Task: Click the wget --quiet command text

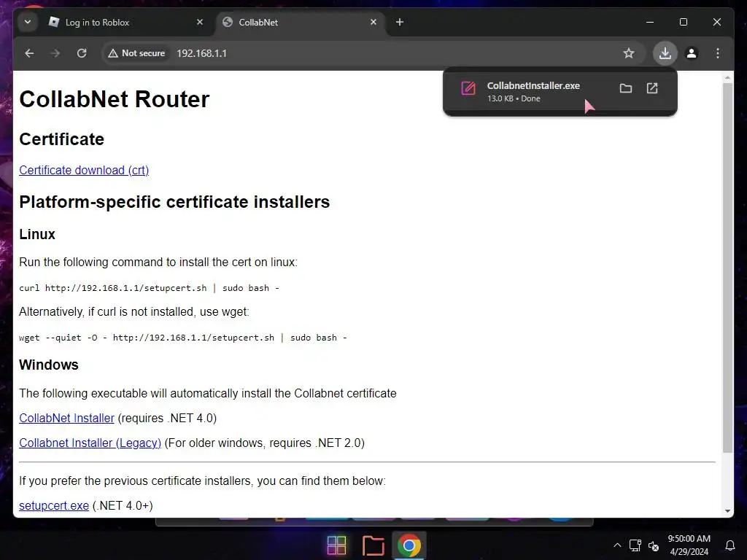Action: (183, 338)
